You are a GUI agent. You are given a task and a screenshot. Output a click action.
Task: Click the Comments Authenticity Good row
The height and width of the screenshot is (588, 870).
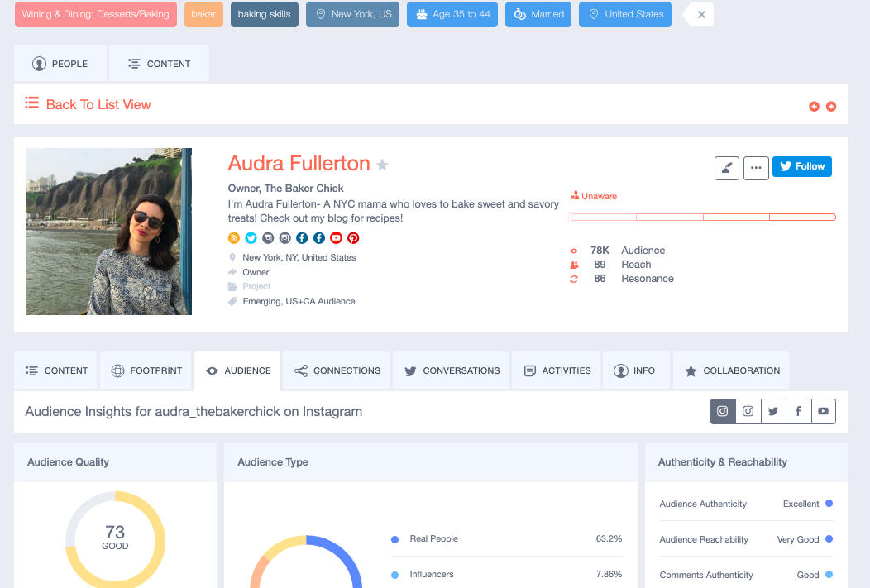[x=746, y=575]
